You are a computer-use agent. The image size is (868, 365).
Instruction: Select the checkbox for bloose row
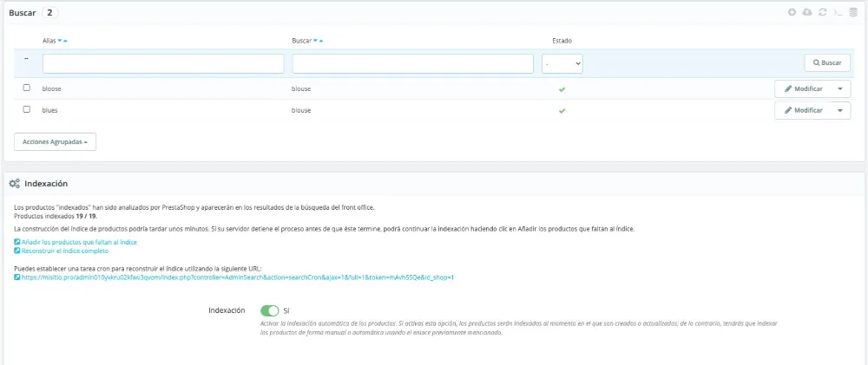coord(27,88)
